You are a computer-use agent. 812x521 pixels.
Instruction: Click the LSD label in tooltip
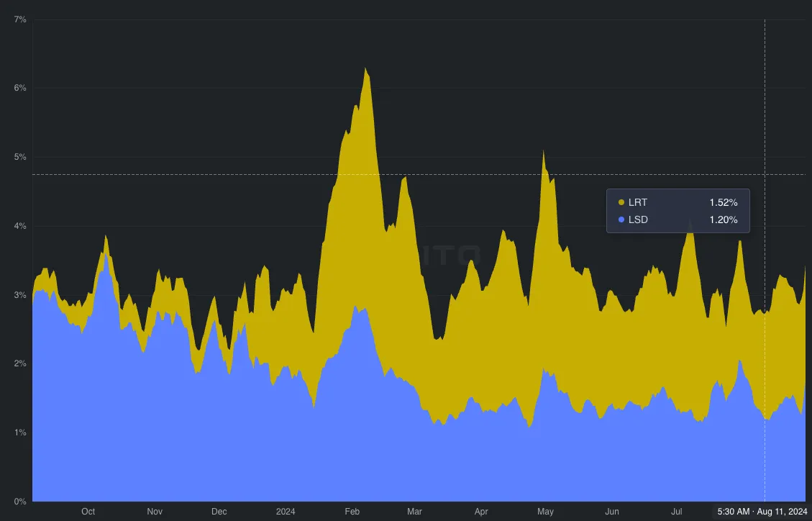(638, 220)
